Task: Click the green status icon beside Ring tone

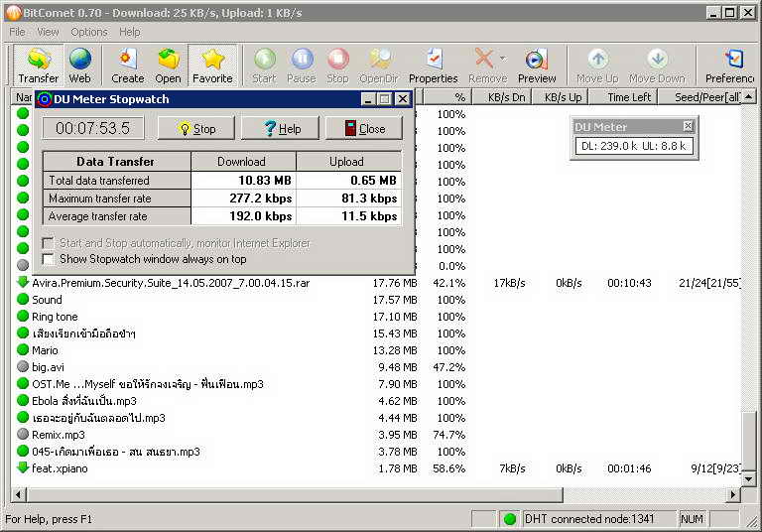Action: click(x=23, y=316)
